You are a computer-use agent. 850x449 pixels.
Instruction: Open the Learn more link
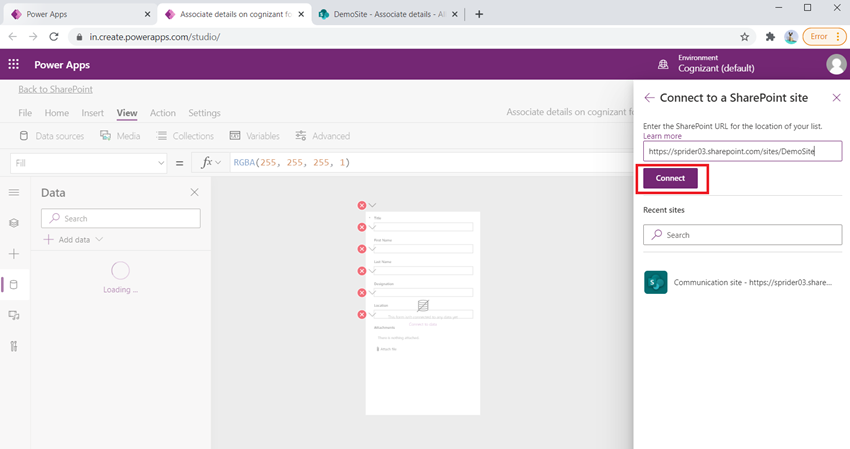662,136
